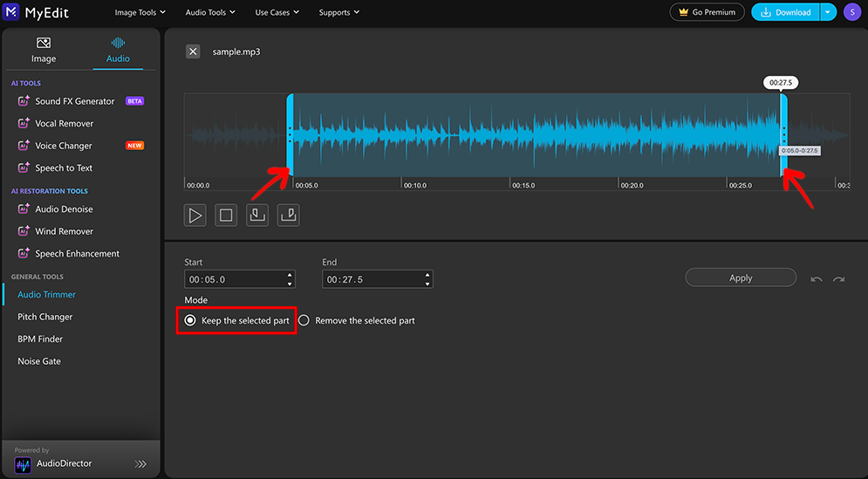Open the user profile avatar
868x479 pixels.
851,12
